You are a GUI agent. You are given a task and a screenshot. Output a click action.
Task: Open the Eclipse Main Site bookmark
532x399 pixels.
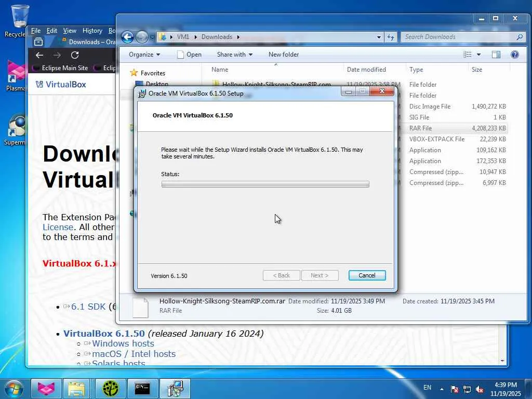click(60, 68)
